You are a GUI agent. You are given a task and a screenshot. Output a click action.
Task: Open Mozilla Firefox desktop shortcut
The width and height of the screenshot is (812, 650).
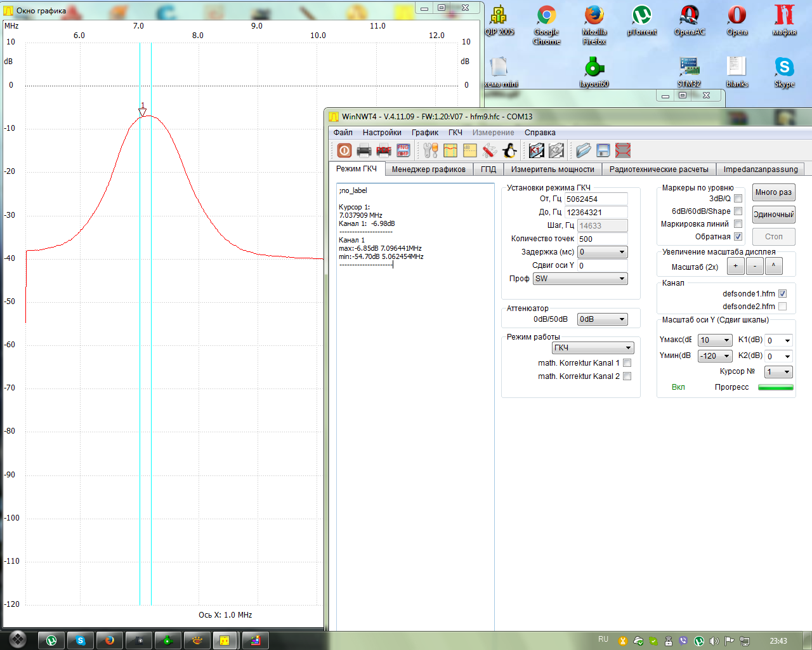click(594, 25)
